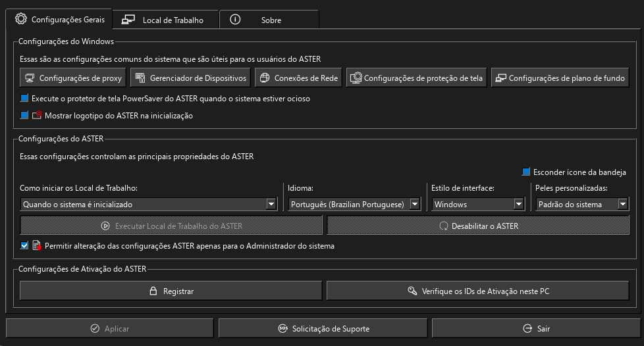Launch Gerenciador de Dispositivos
The height and width of the screenshot is (346, 644).
[190, 78]
